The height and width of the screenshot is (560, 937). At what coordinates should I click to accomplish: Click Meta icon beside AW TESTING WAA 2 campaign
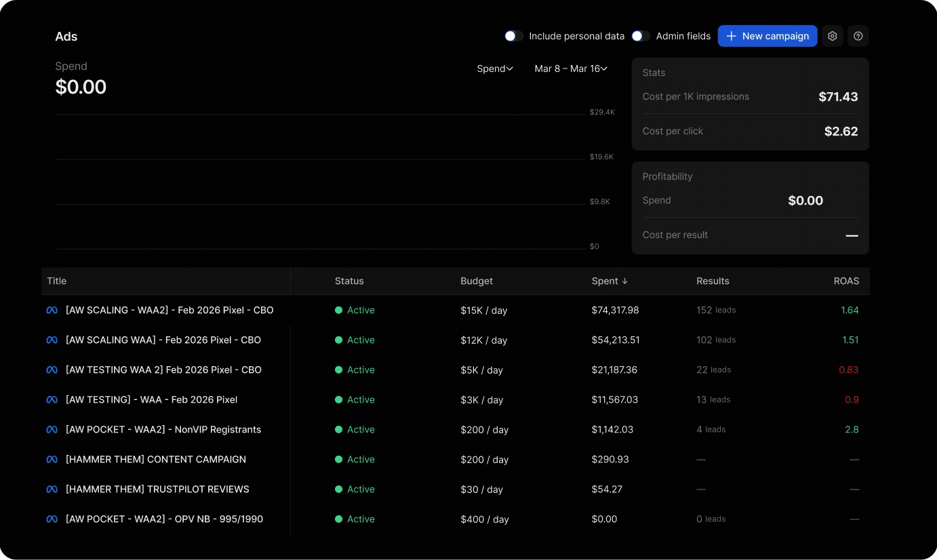point(52,369)
